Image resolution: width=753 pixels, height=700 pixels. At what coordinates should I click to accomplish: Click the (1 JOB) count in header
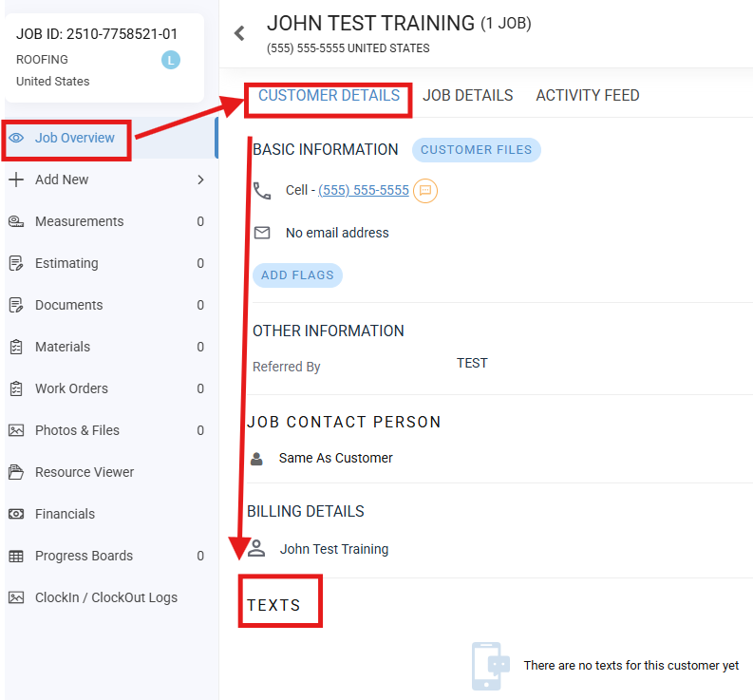506,24
